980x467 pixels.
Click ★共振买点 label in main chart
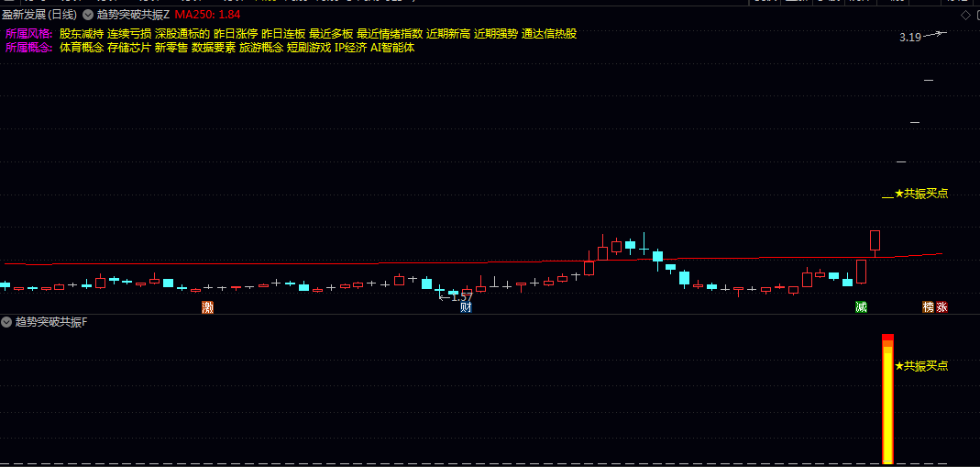point(921,194)
